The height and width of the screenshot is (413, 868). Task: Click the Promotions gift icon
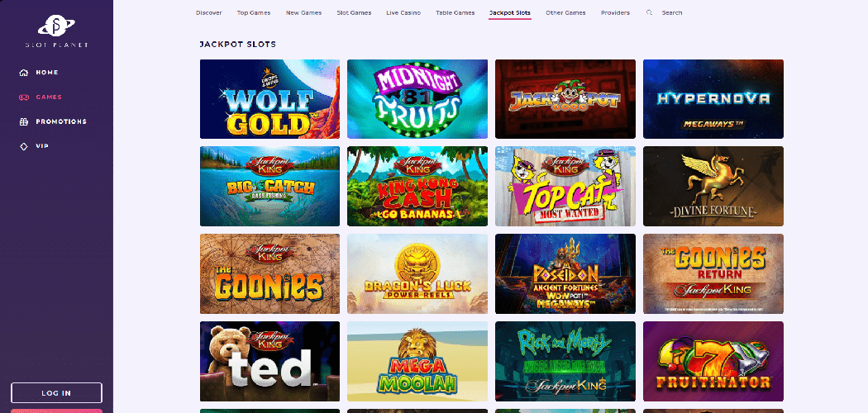(x=23, y=121)
